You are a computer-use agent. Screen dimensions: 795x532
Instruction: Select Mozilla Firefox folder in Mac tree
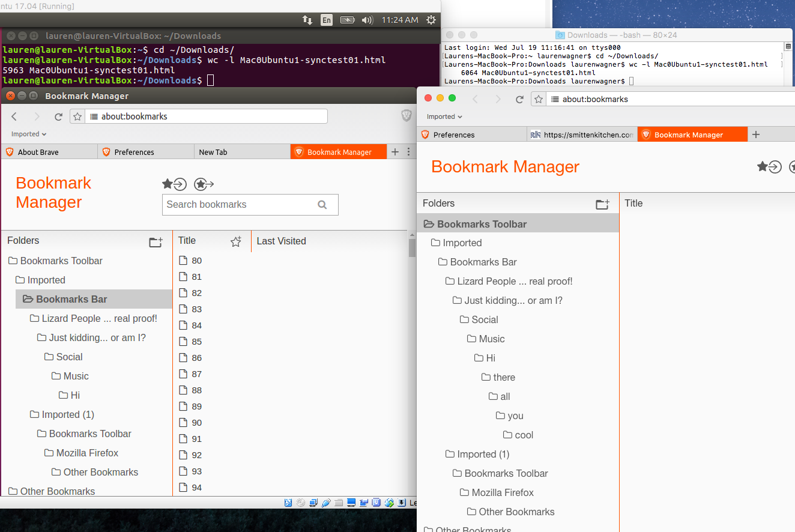tap(497, 492)
